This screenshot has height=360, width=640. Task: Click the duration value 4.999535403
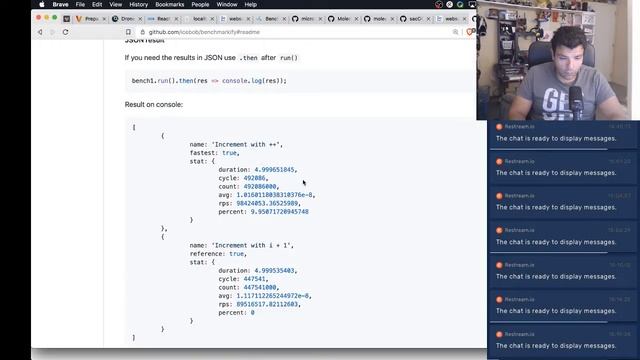point(274,271)
